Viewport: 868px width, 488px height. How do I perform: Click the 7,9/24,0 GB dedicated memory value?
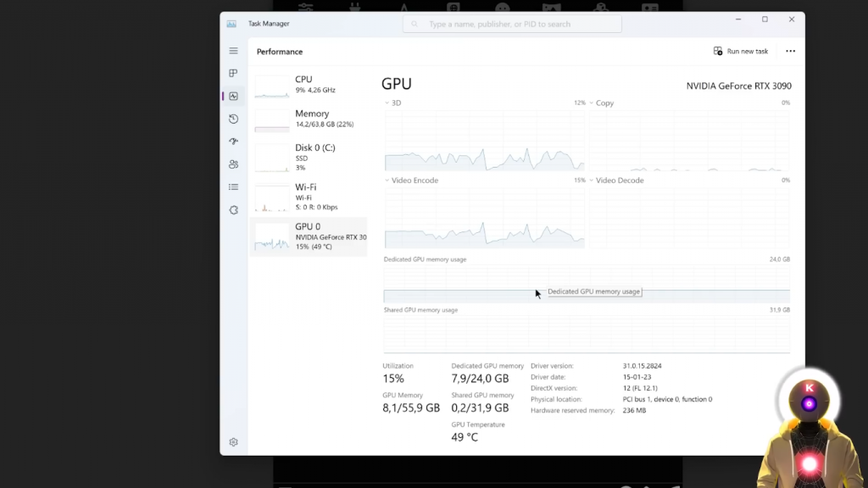coord(480,379)
